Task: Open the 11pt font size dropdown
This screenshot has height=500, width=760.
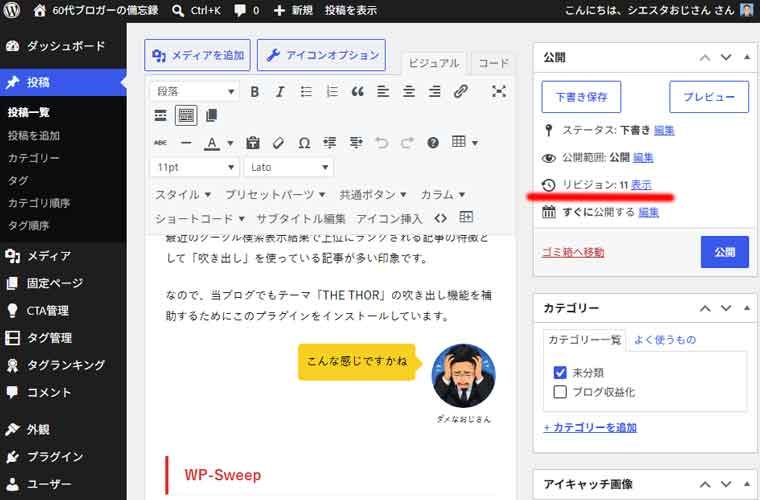Action: pos(195,167)
